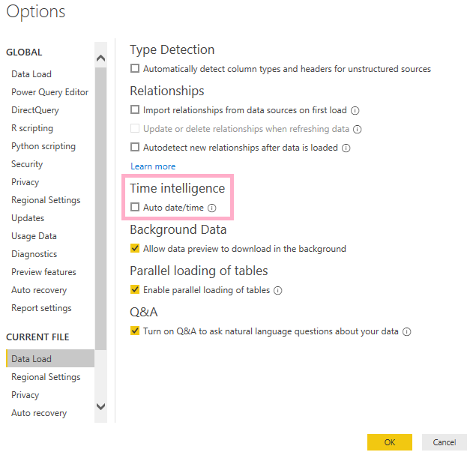The width and height of the screenshot is (476, 455).
Task: Click info icon beside Autodetect new relationships
Action: click(346, 148)
